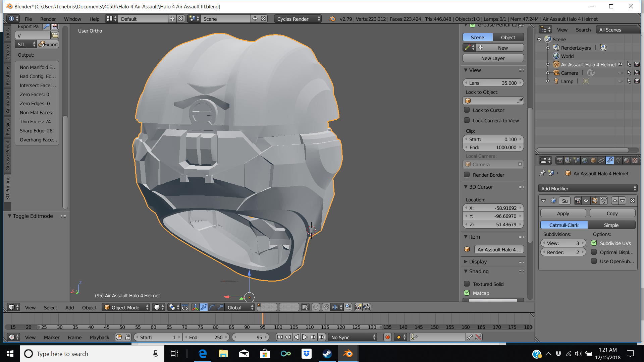The width and height of the screenshot is (644, 362).
Task: Enable the Optimal Display checkbox
Action: click(594, 252)
